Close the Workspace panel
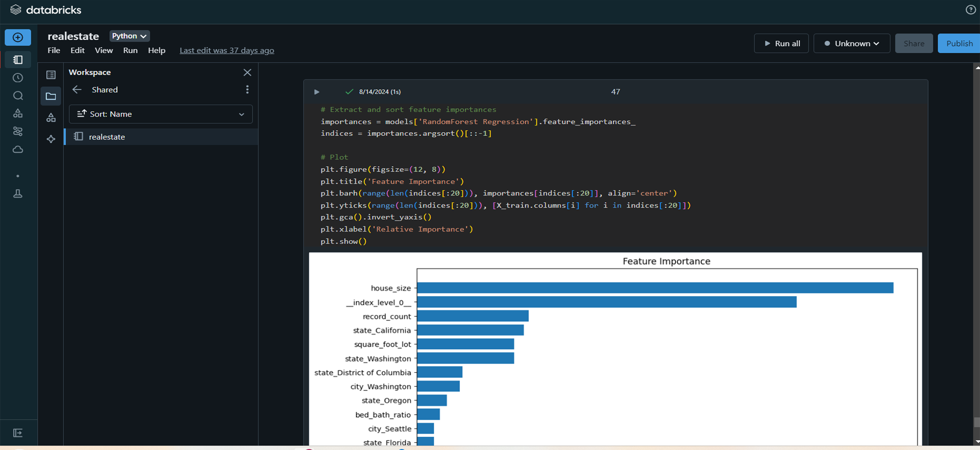 (247, 73)
